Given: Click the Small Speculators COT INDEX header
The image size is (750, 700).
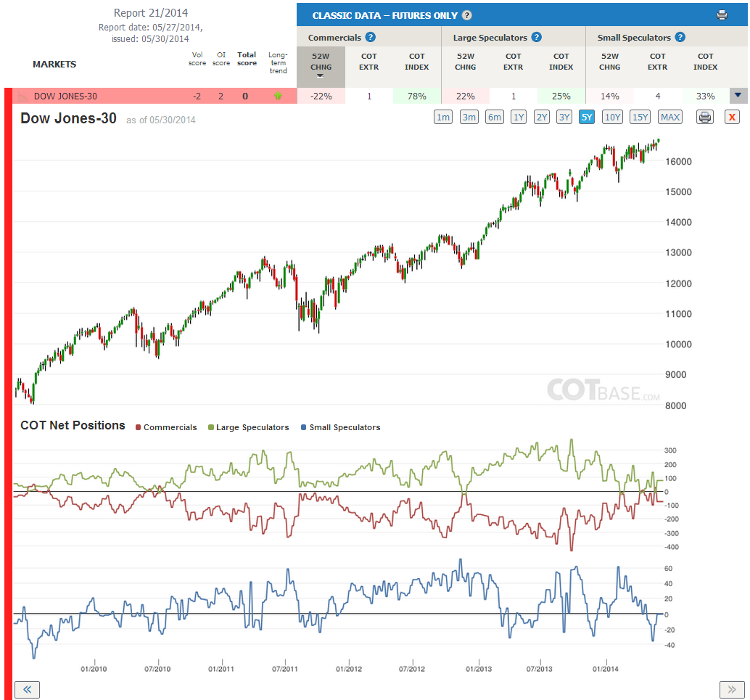Looking at the screenshot, I should click(706, 62).
